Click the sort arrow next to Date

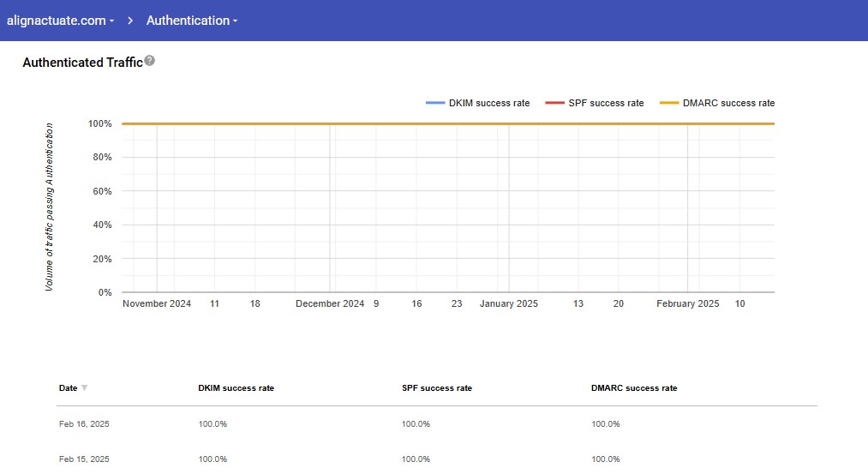pyautogui.click(x=84, y=388)
